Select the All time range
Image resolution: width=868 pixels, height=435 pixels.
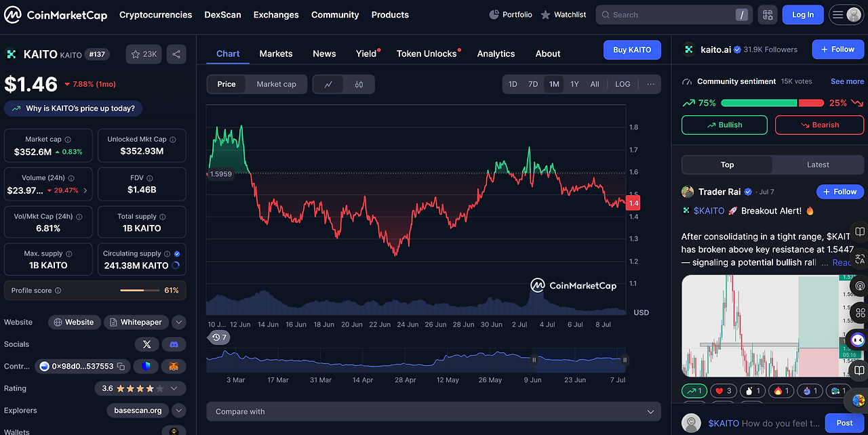[x=595, y=84]
